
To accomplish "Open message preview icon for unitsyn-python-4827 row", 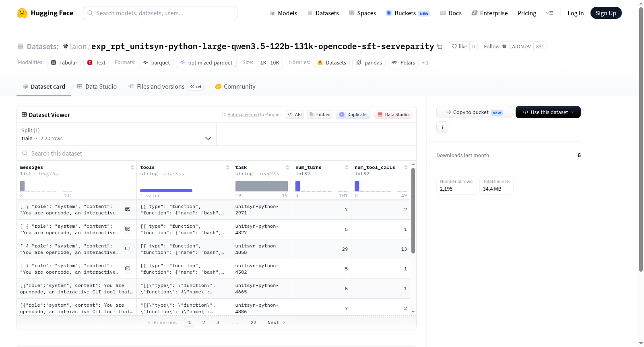I will pos(128,229).
